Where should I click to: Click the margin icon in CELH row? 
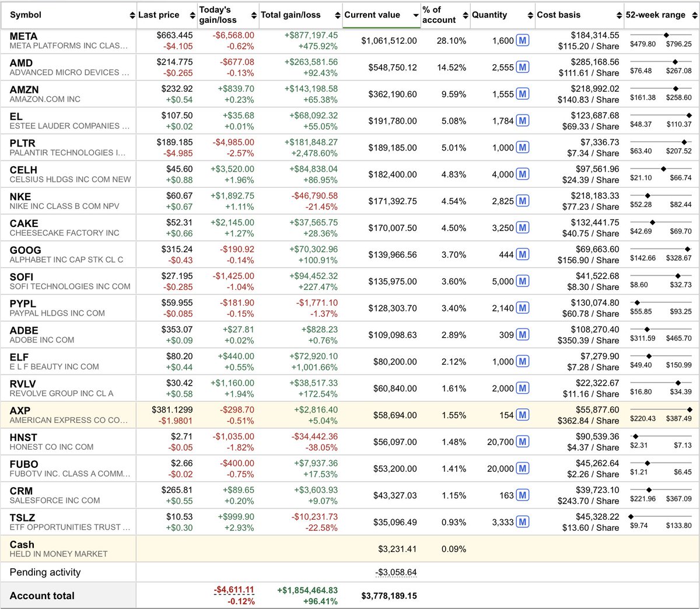pos(523,174)
